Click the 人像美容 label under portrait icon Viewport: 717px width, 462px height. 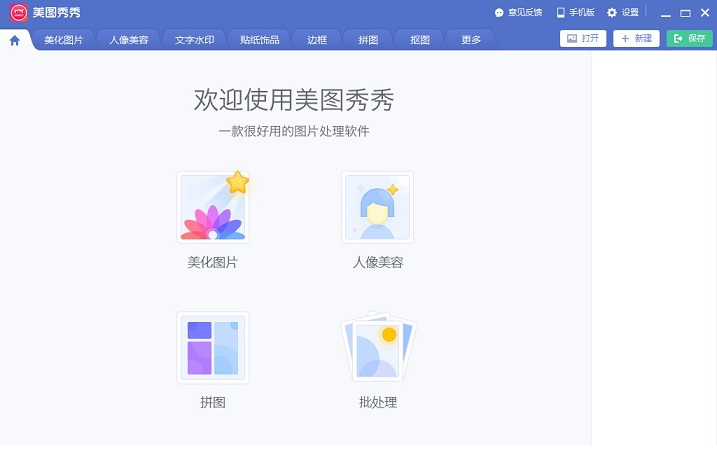(x=378, y=262)
